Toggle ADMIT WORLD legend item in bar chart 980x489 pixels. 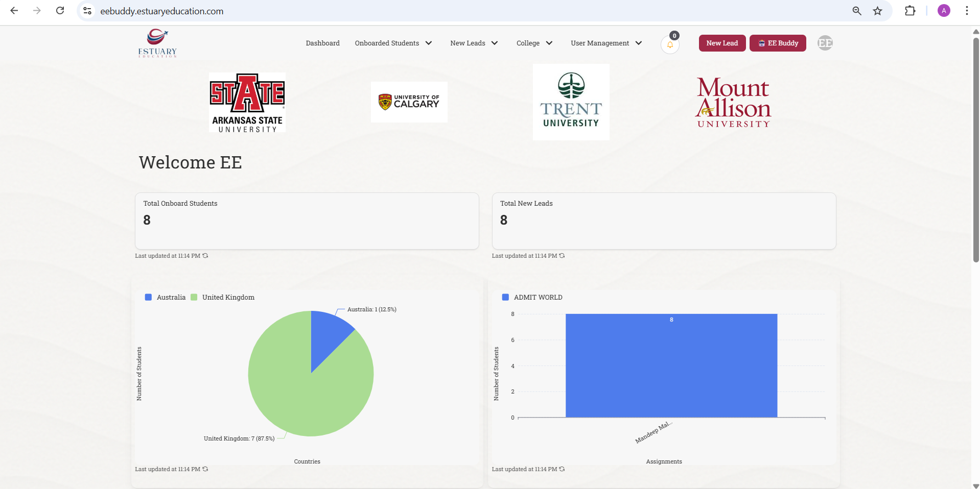pos(532,297)
